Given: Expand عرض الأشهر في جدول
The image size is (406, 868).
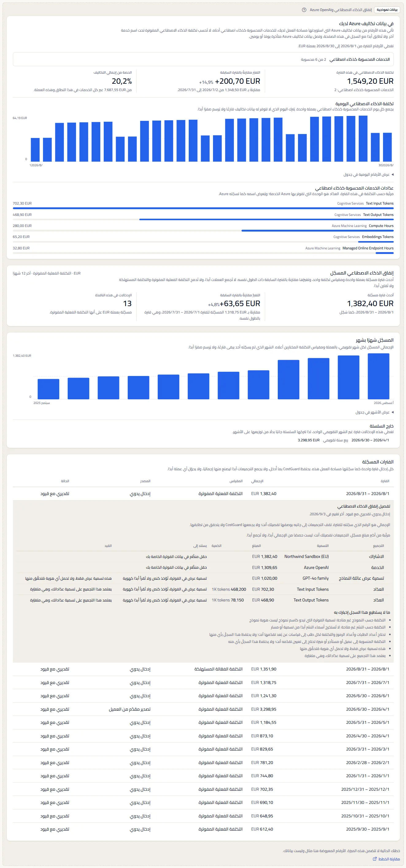Looking at the screenshot, I should click(x=375, y=412).
